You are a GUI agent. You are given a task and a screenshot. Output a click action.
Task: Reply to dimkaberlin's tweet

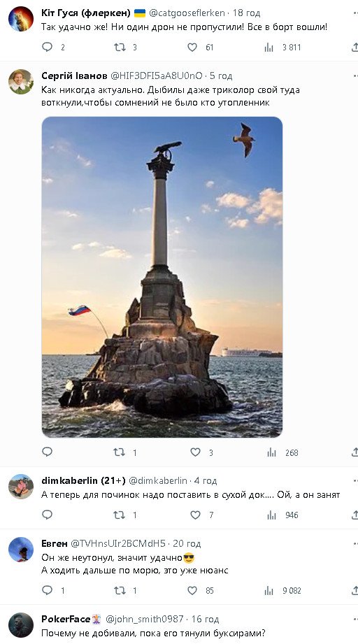click(x=48, y=515)
